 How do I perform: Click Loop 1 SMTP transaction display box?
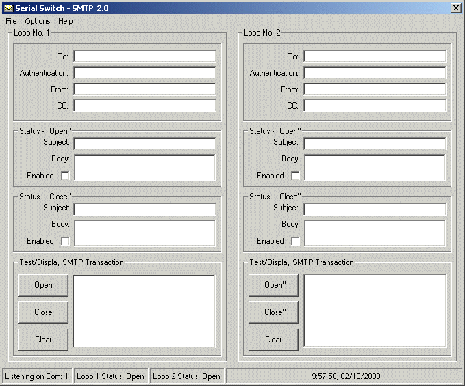pyautogui.click(x=144, y=311)
